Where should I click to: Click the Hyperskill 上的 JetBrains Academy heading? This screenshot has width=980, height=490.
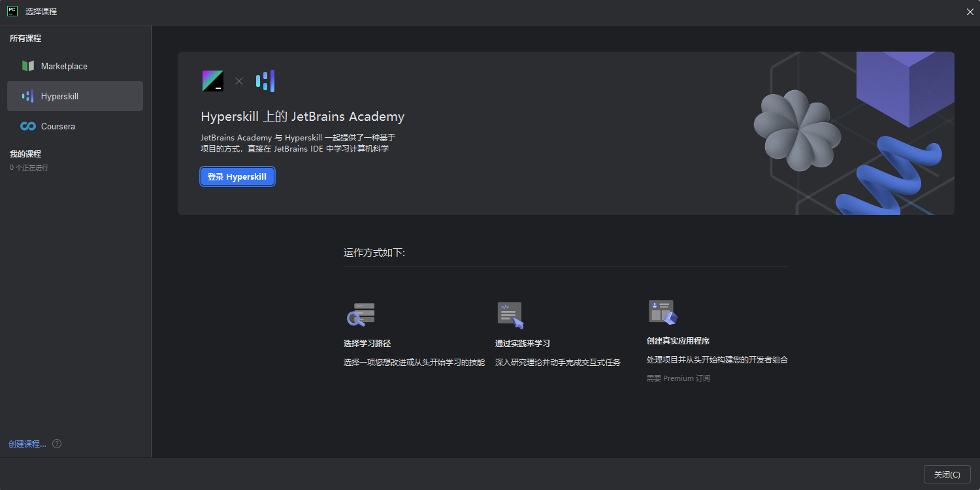click(x=302, y=117)
